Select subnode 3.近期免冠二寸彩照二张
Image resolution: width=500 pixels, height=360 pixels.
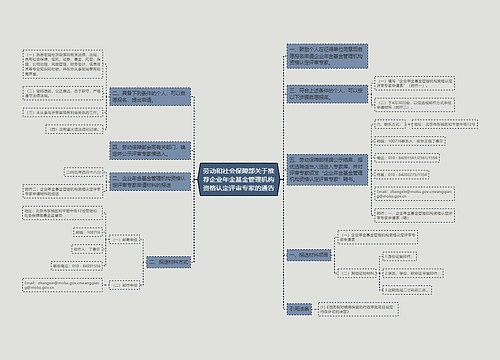407,290
